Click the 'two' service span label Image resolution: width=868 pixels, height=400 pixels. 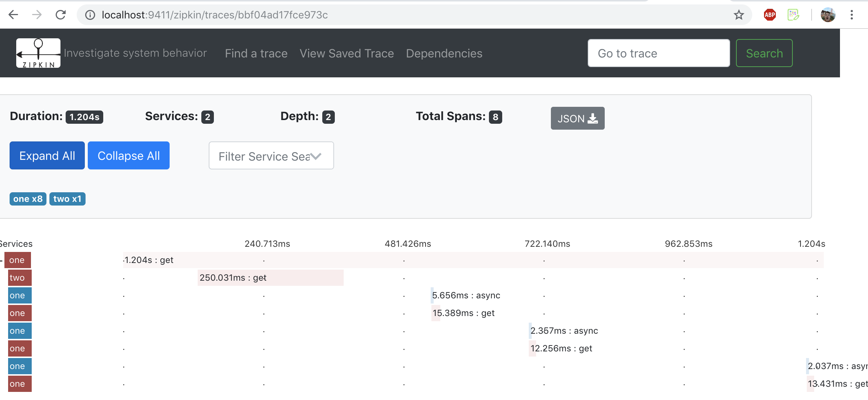pyautogui.click(x=20, y=278)
